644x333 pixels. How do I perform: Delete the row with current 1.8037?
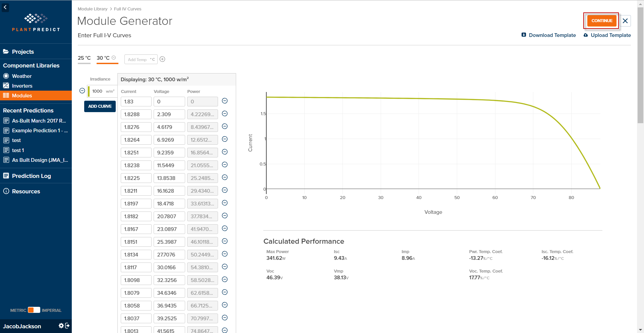coord(225,318)
